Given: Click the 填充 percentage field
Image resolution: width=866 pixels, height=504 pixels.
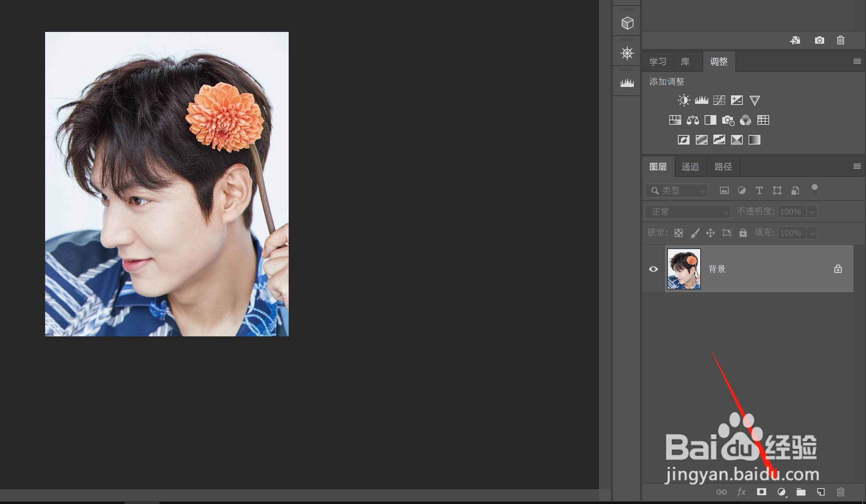Looking at the screenshot, I should (792, 233).
